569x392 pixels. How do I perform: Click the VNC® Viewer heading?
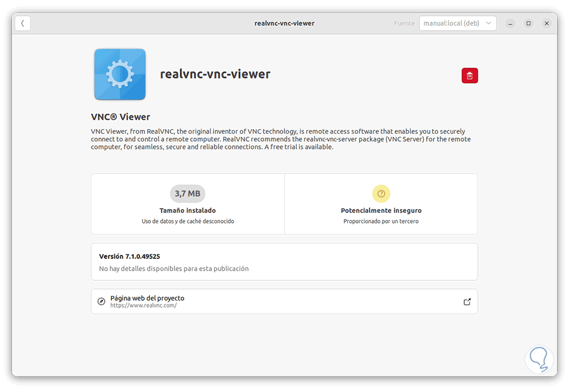121,117
